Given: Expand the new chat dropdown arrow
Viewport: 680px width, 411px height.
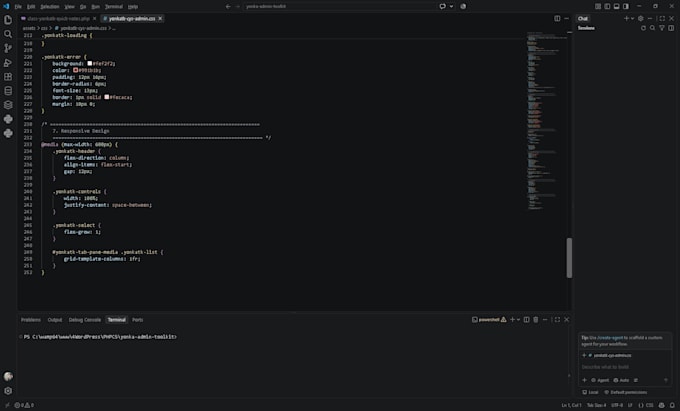Looking at the screenshot, I should click(x=632, y=19).
